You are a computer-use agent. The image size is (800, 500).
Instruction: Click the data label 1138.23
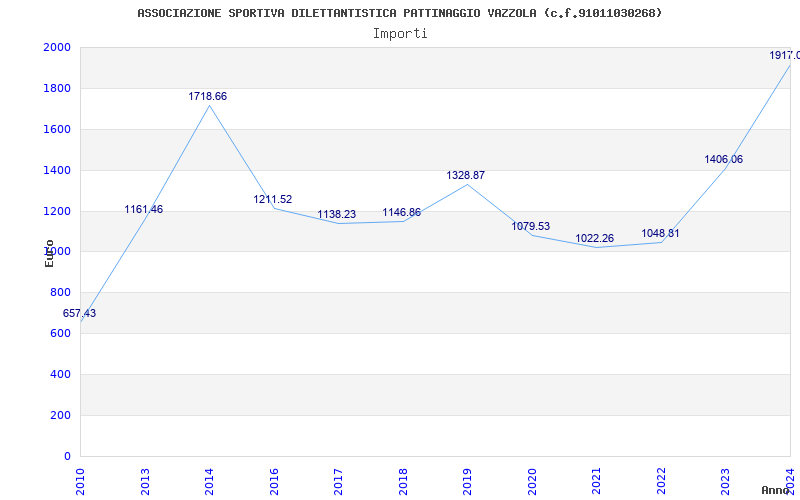coord(337,214)
